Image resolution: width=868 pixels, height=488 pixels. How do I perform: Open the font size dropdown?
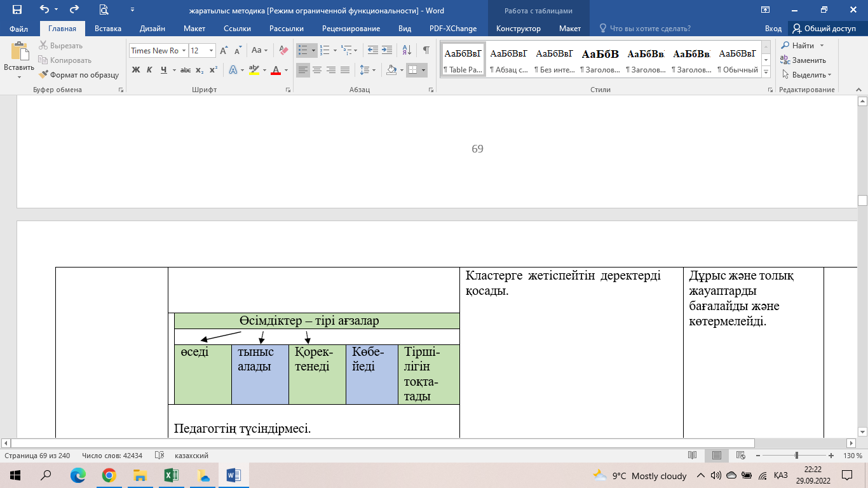point(212,51)
